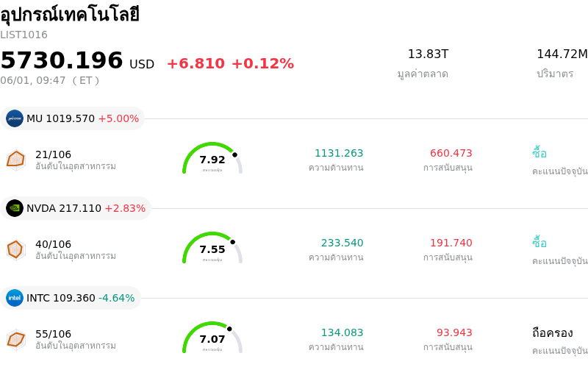Select NVDA resistance value 233.540
Viewport: 588px width, 367px height.
pos(342,243)
